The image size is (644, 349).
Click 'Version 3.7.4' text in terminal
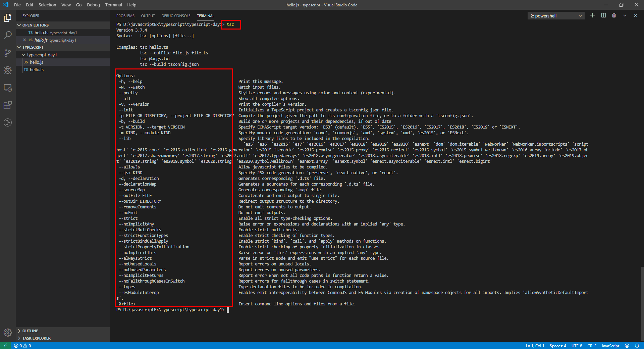131,30
